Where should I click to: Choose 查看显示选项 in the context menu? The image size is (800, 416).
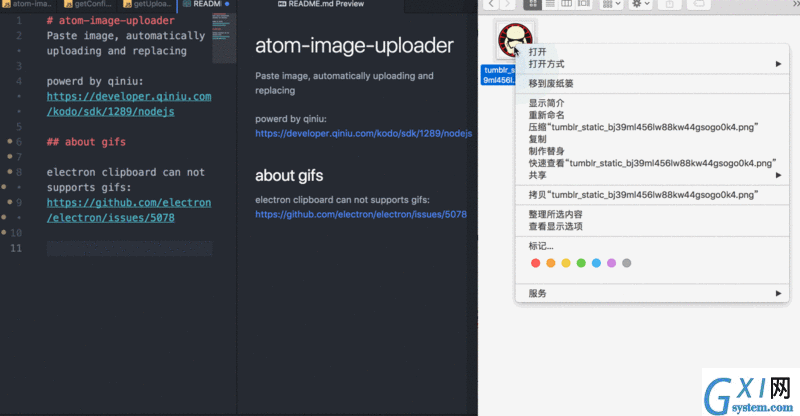coord(653,226)
